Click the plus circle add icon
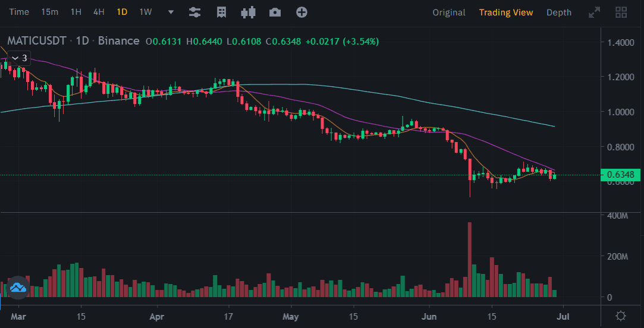This screenshot has width=644, height=328. coord(301,12)
